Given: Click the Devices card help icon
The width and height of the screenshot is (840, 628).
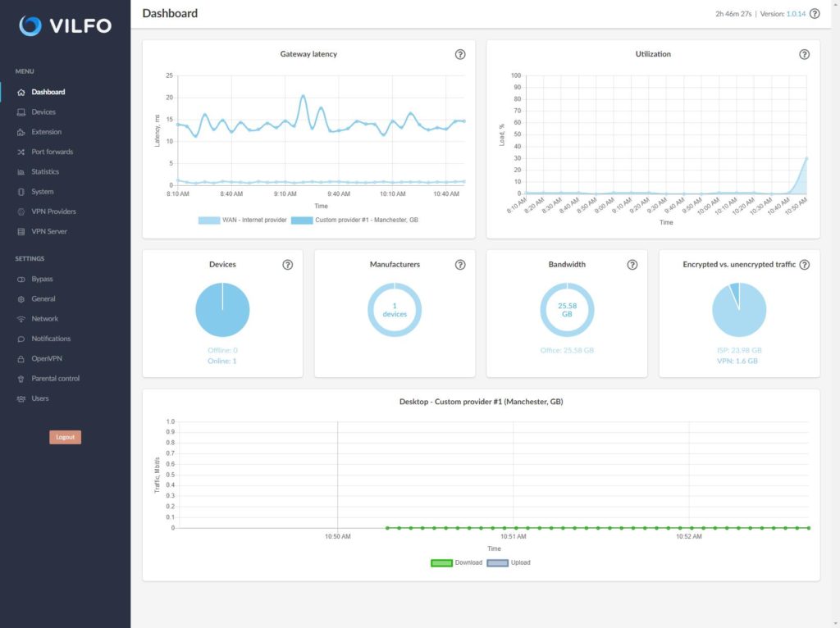Looking at the screenshot, I should coord(288,265).
